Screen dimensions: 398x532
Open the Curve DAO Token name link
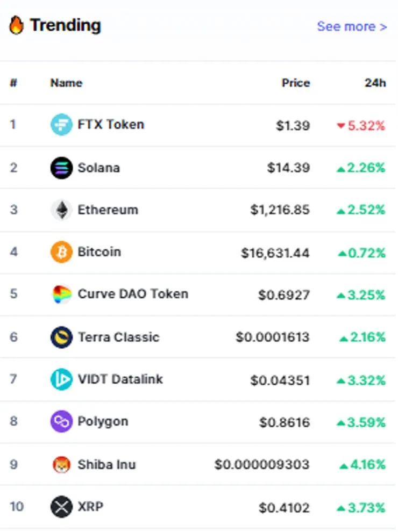pos(133,294)
